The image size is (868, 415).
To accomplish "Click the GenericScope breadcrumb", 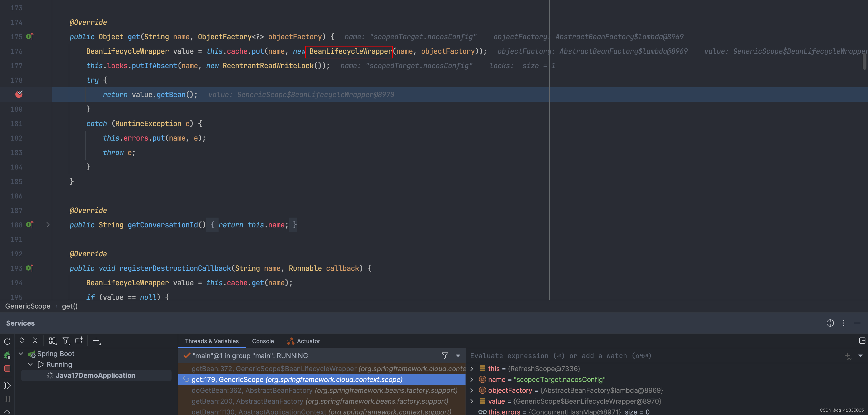I will point(28,306).
